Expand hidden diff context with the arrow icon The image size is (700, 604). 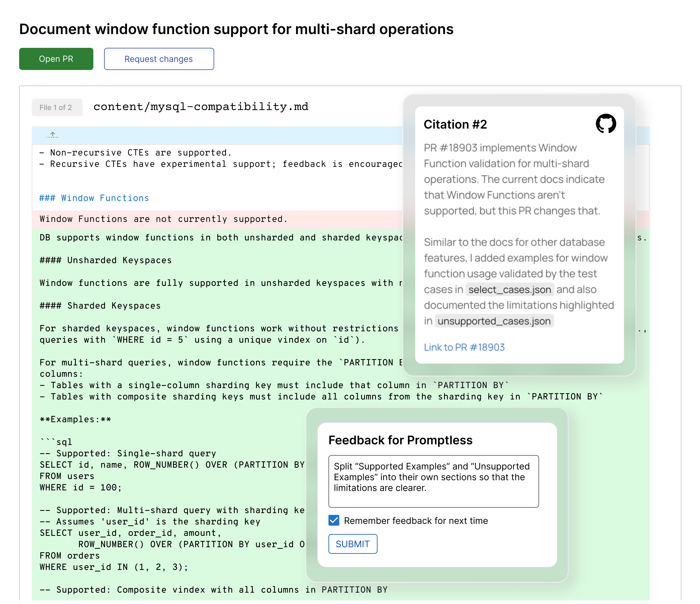[53, 134]
